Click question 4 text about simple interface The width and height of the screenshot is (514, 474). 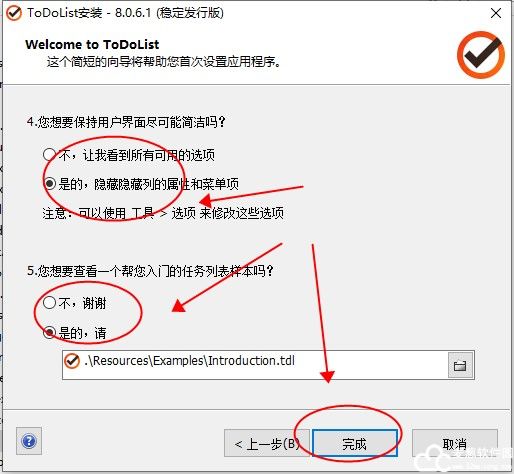[x=126, y=122]
